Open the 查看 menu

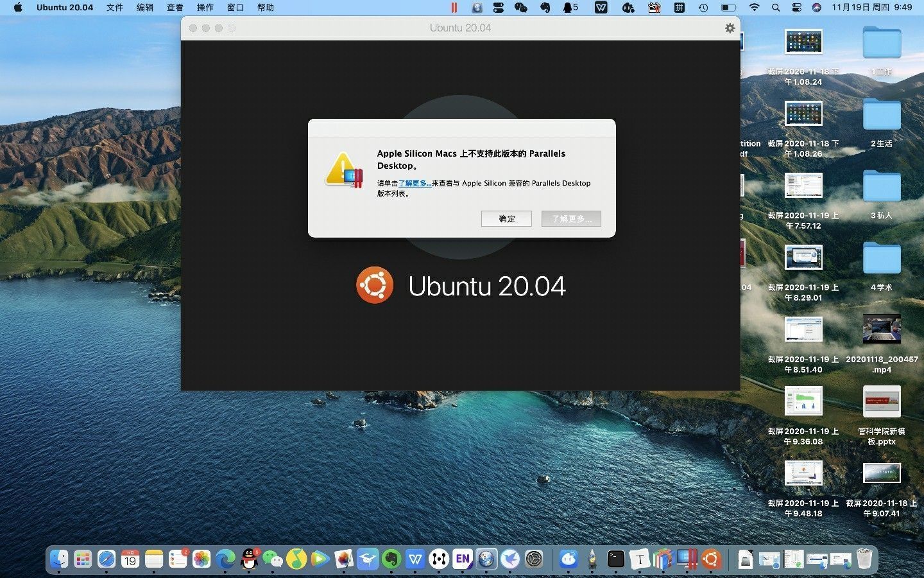(175, 8)
